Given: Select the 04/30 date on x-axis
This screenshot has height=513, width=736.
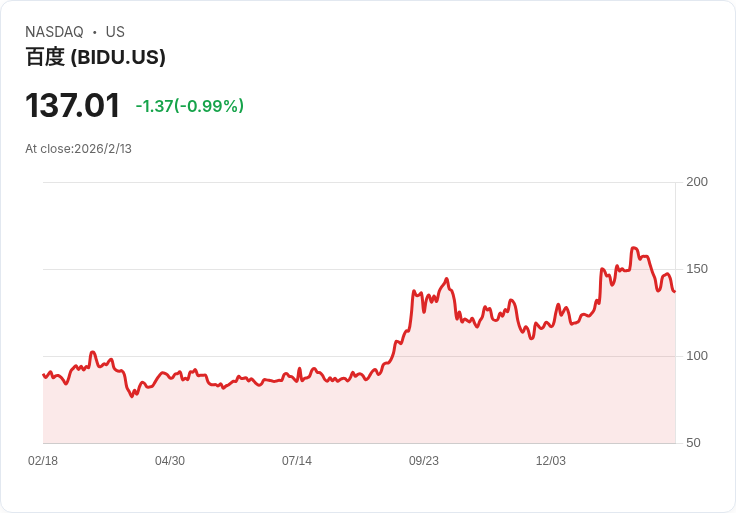Looking at the screenshot, I should [x=170, y=461].
